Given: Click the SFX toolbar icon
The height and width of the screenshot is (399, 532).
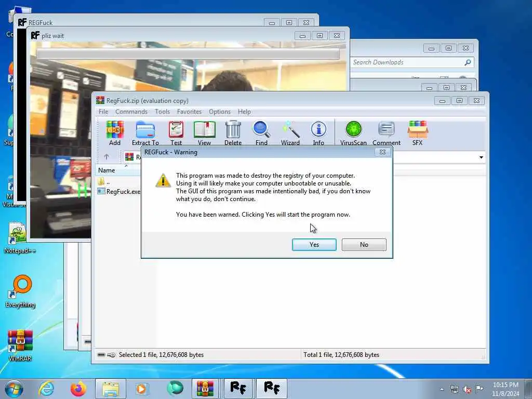Looking at the screenshot, I should click(418, 133).
